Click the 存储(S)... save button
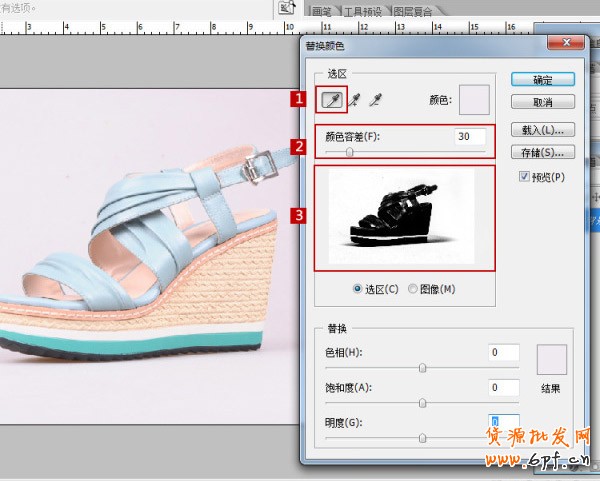 tap(543, 152)
